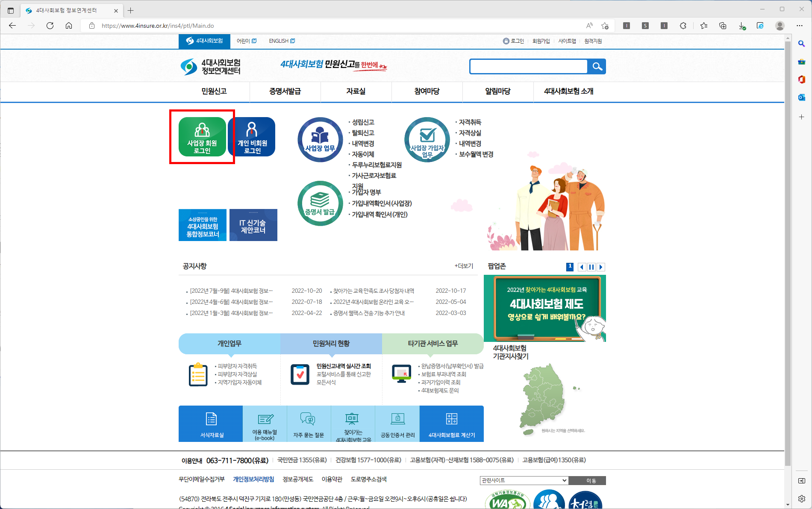Select popup slide number 1

570,267
